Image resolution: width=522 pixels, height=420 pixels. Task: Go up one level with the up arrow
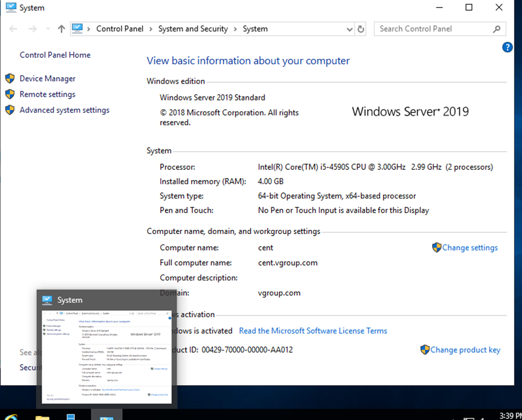[61, 29]
